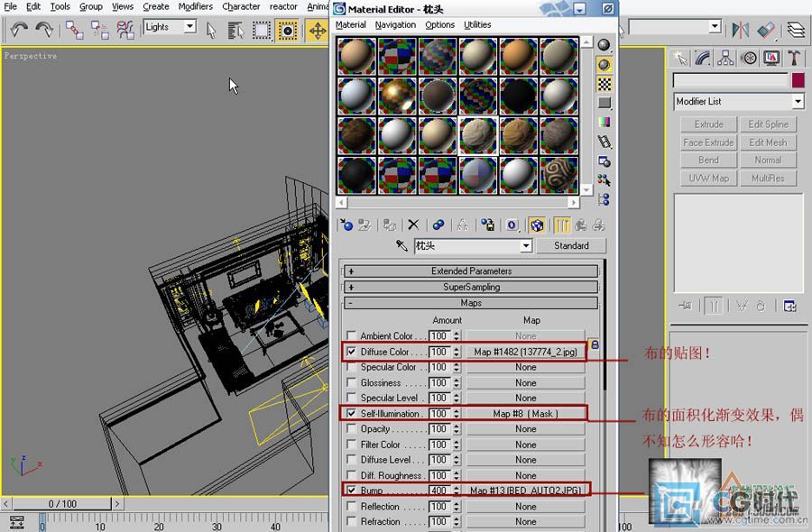Open the Material/Map Navigator icon
This screenshot has width=812, height=532.
(x=604, y=199)
